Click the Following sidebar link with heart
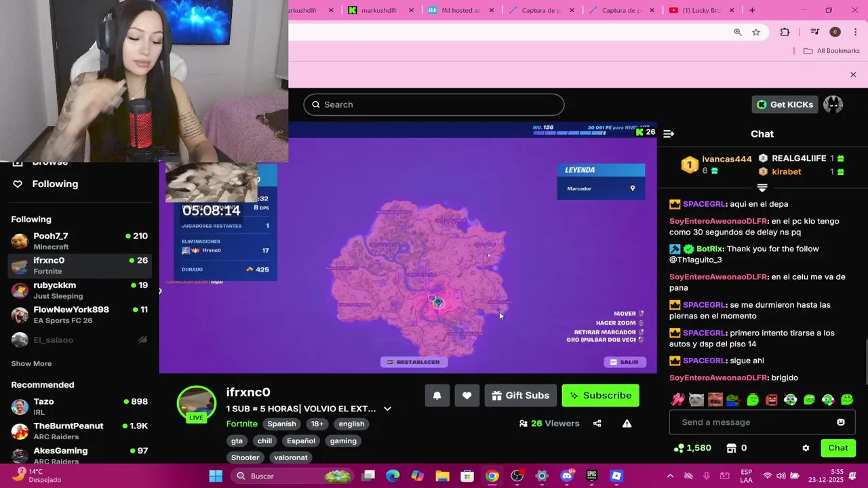Image resolution: width=868 pixels, height=488 pixels. pyautogui.click(x=45, y=184)
